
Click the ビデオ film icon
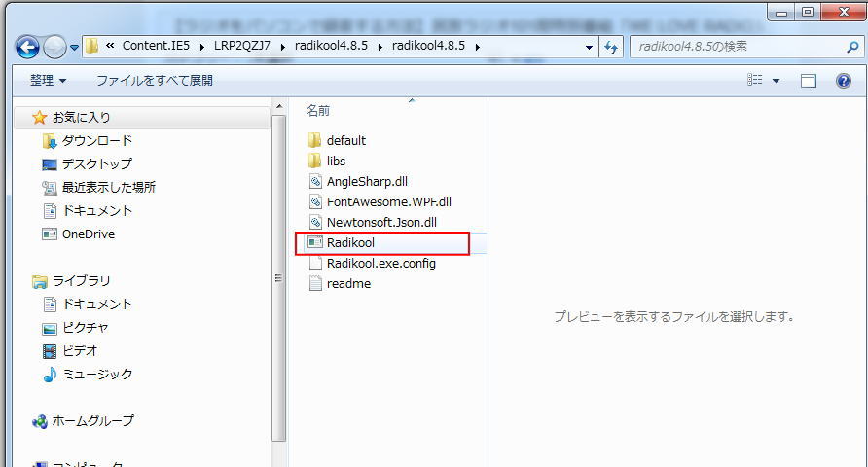click(50, 351)
